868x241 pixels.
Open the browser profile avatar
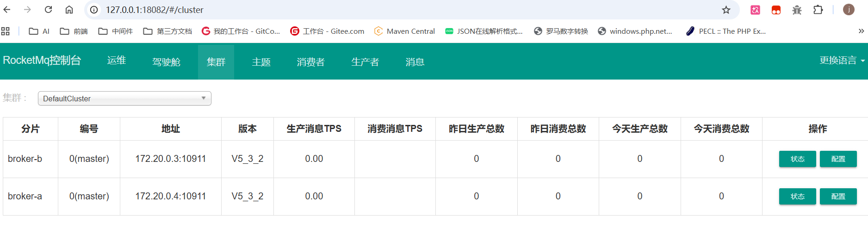click(x=849, y=10)
